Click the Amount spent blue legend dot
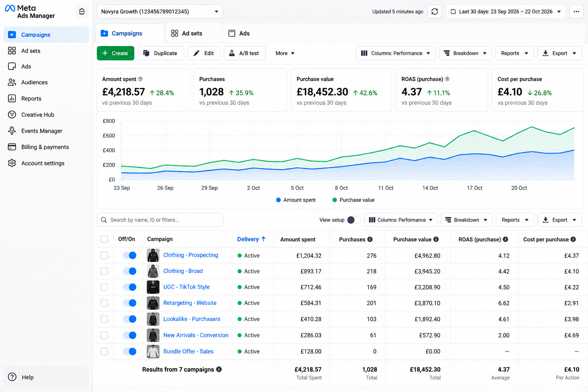 (279, 200)
